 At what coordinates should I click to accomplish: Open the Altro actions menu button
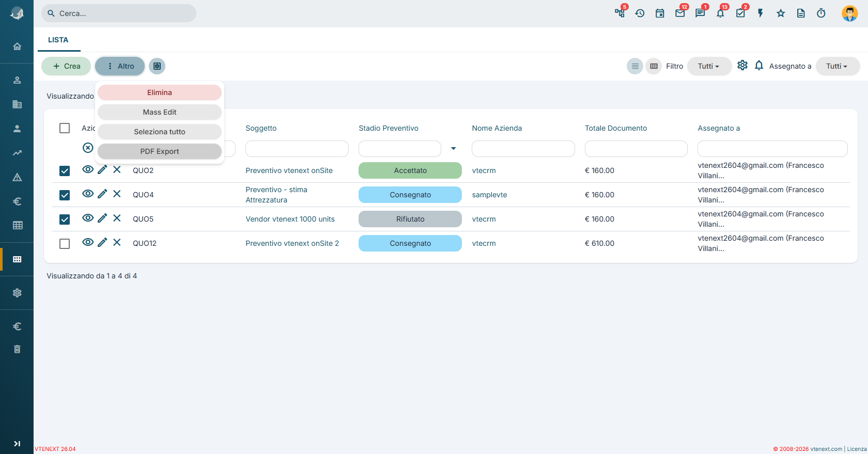point(120,66)
